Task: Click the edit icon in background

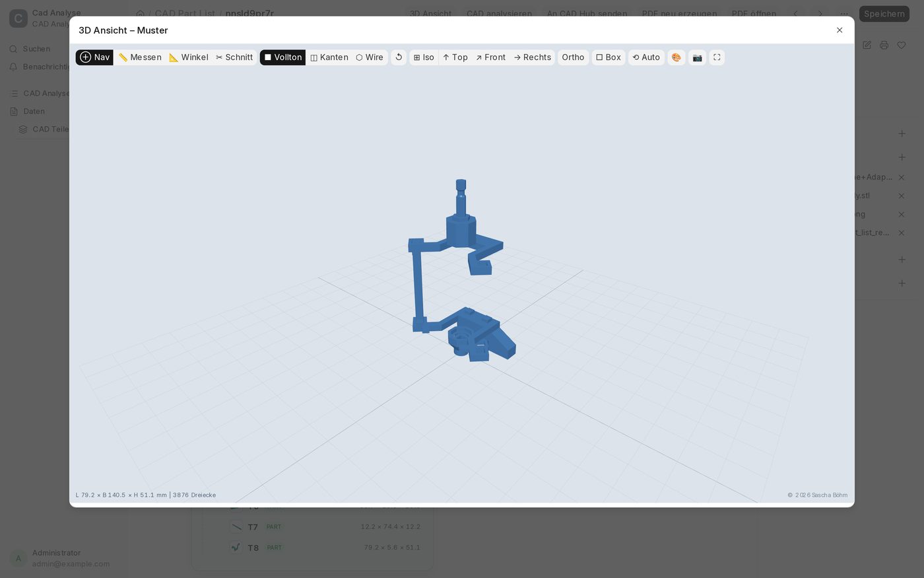Action: [867, 45]
